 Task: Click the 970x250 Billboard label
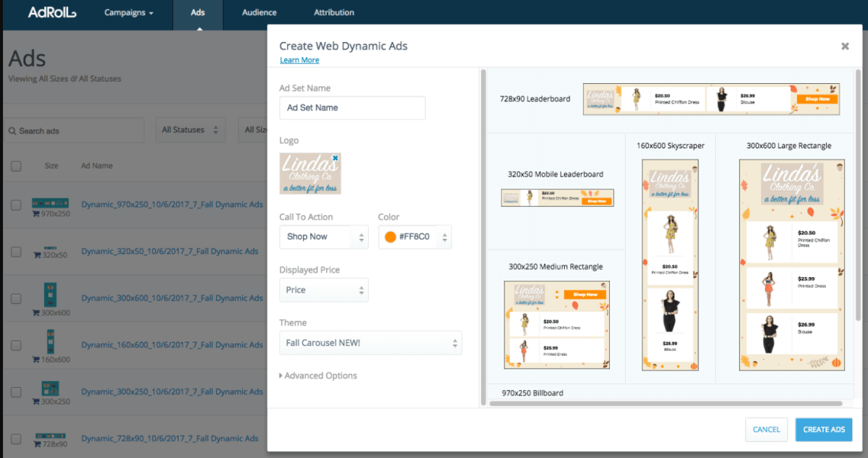point(532,393)
